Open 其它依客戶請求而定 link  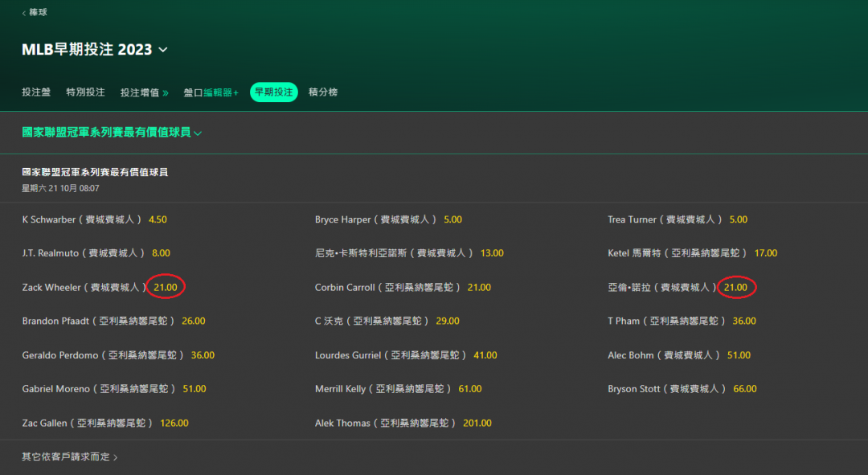(x=70, y=457)
